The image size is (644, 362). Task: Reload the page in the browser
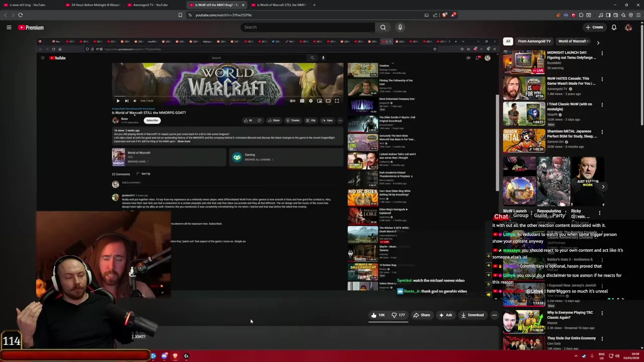[x=21, y=15]
